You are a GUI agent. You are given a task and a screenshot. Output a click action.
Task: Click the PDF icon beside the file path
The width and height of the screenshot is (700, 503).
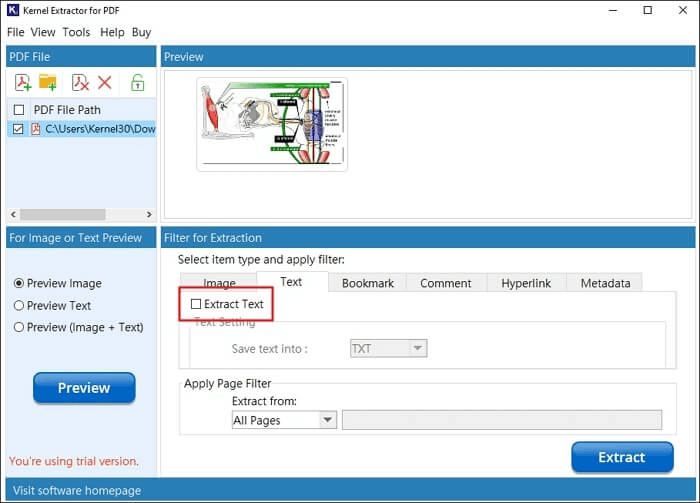(36, 129)
